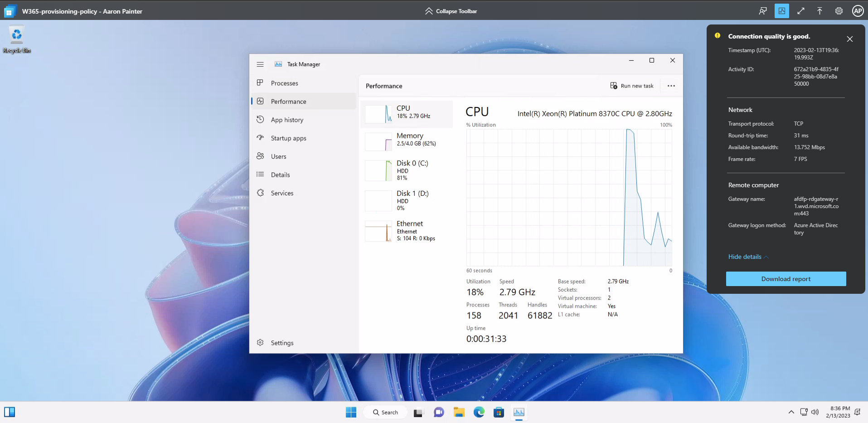868x423 pixels.
Task: Open the more options ellipsis menu
Action: [671, 86]
